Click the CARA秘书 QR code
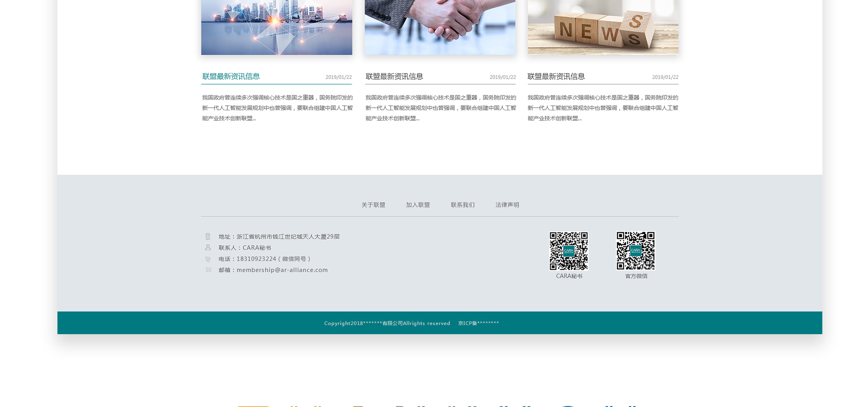This screenshot has height=407, width=868. pyautogui.click(x=568, y=251)
